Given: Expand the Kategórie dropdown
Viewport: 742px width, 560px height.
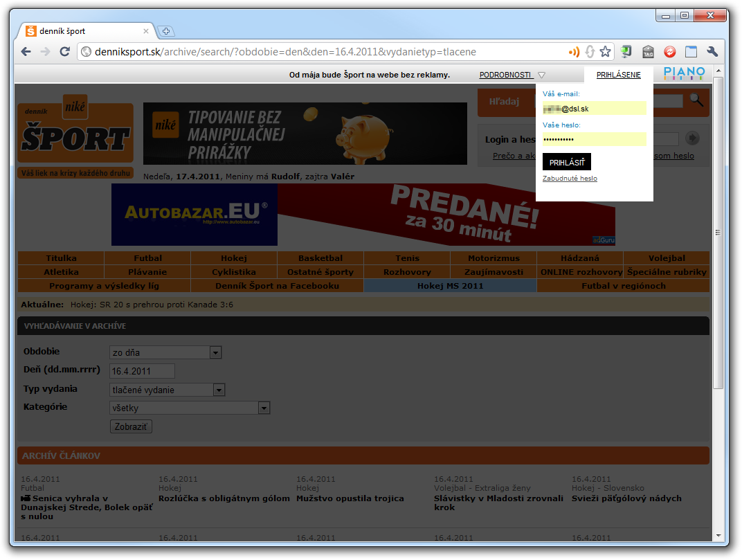Looking at the screenshot, I should 264,408.
